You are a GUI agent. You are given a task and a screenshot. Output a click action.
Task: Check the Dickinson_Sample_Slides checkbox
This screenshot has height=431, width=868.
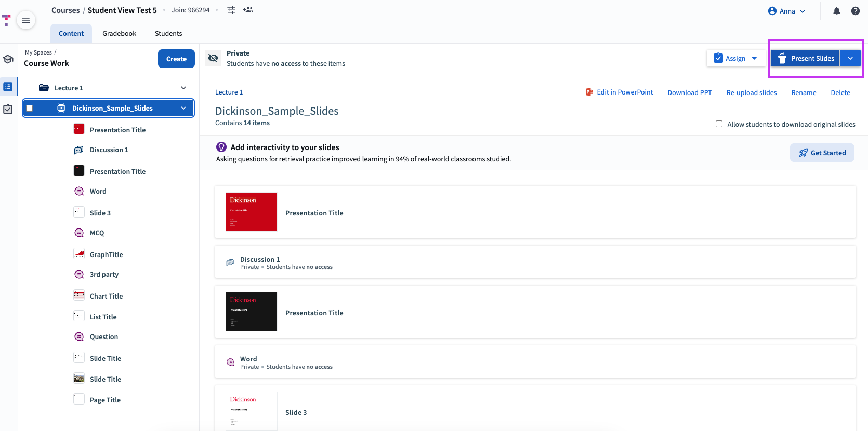click(x=30, y=109)
